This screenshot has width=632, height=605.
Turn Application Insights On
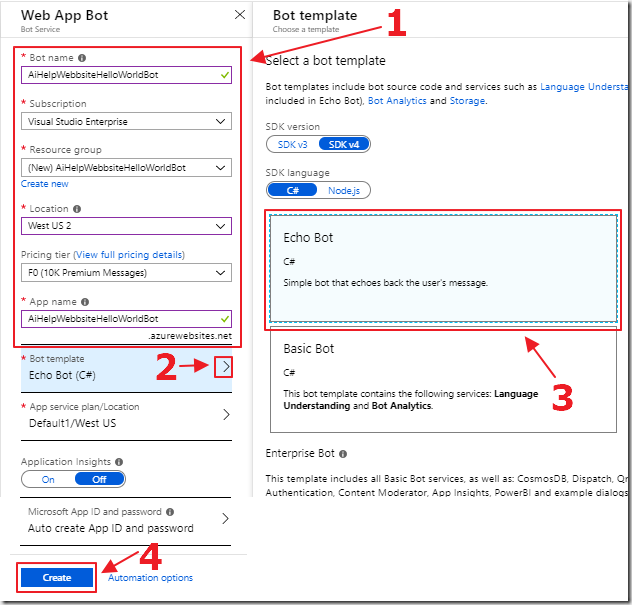pyautogui.click(x=48, y=479)
